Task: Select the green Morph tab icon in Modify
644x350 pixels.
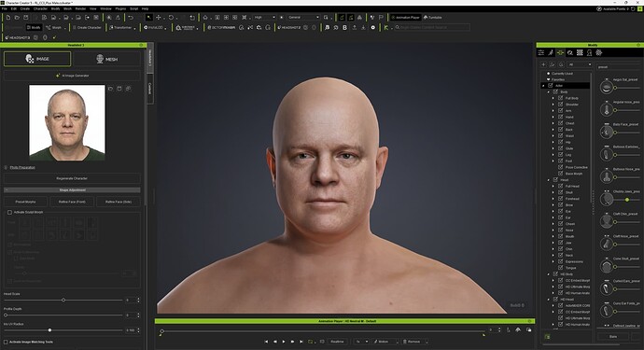Action: [560, 52]
